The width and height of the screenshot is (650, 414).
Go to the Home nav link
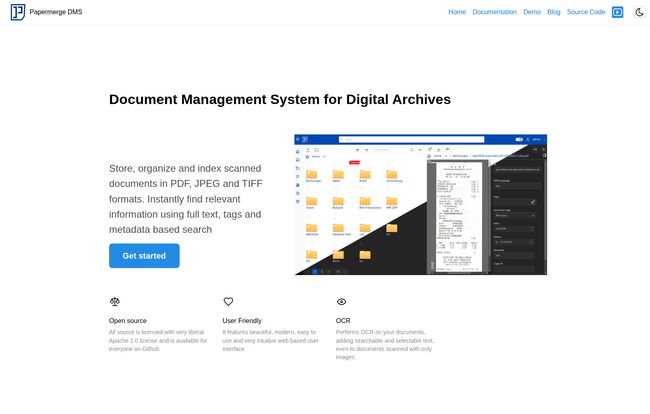tap(457, 12)
